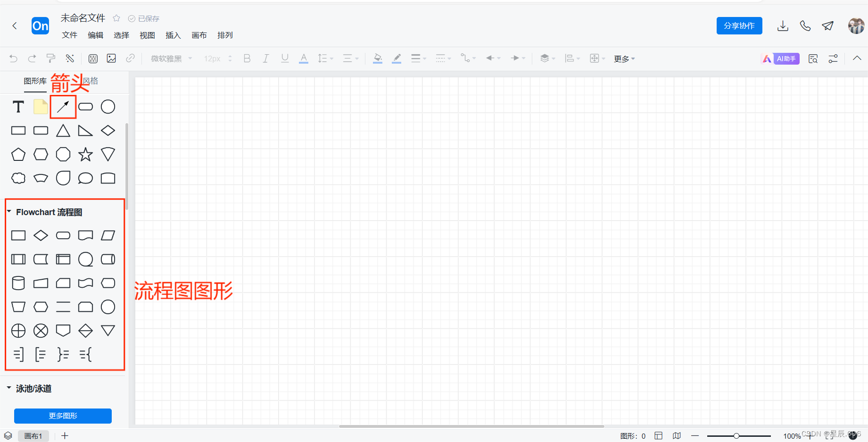This screenshot has width=868, height=442.
Task: Star the 未命名文件 document as favorite
Action: pos(116,18)
